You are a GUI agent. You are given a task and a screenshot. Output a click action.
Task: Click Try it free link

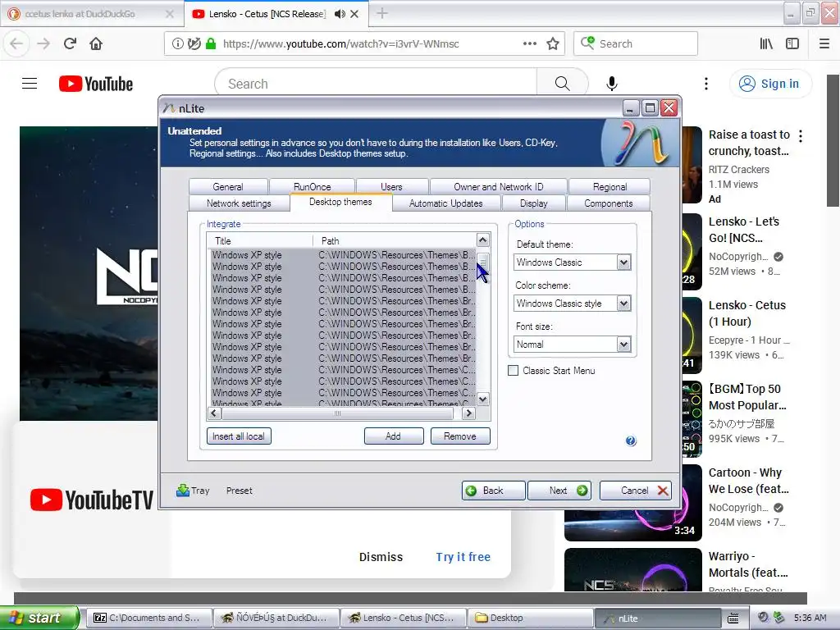tap(463, 557)
